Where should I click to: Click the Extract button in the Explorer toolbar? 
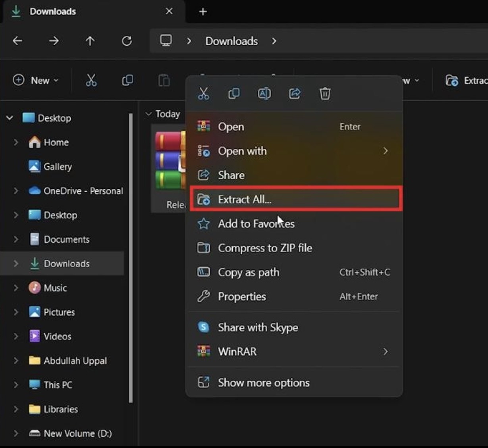(x=466, y=81)
